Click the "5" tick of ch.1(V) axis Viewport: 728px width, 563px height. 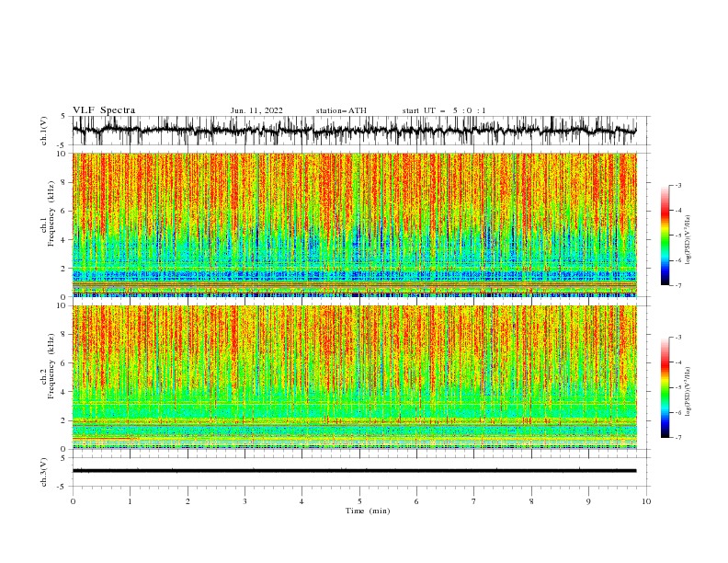[63, 116]
